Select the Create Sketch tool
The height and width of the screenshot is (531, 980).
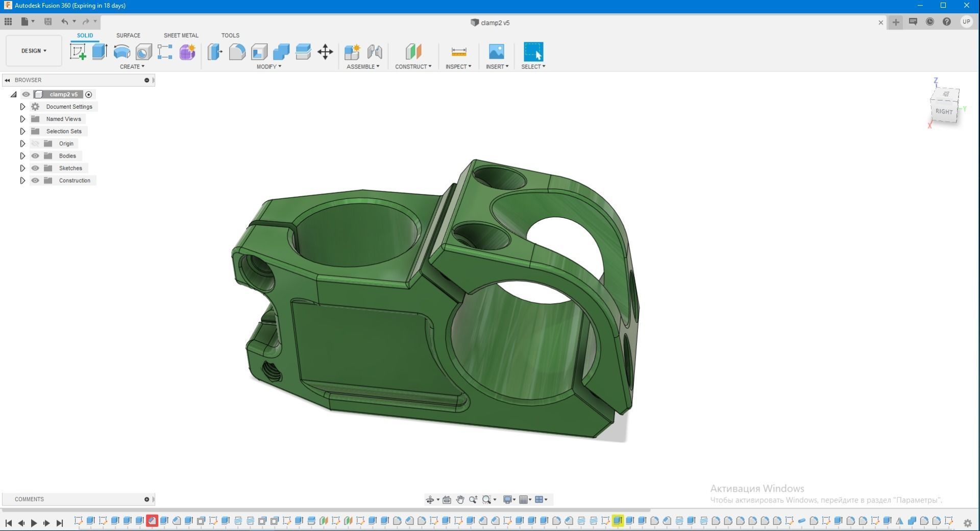click(x=78, y=52)
